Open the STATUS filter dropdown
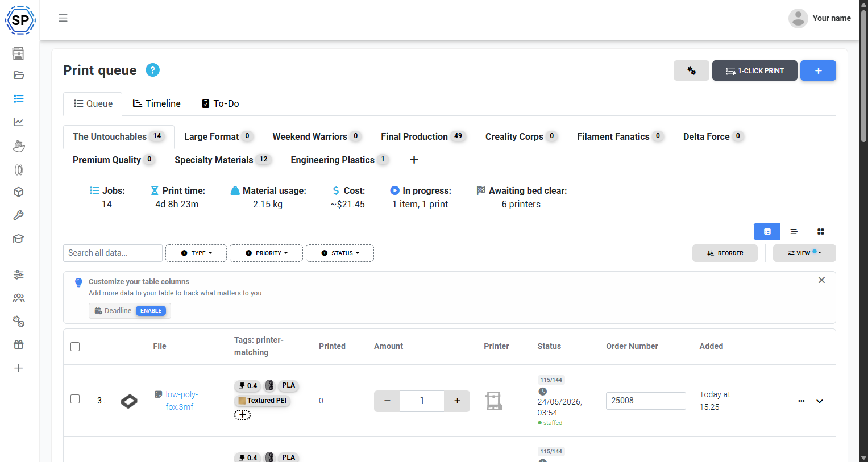868x462 pixels. (340, 253)
